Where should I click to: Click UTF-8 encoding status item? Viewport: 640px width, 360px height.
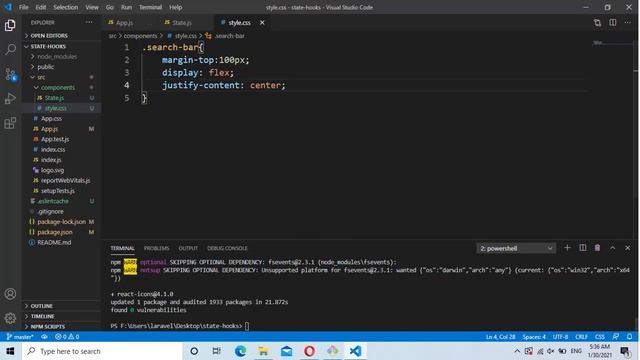tap(560, 337)
